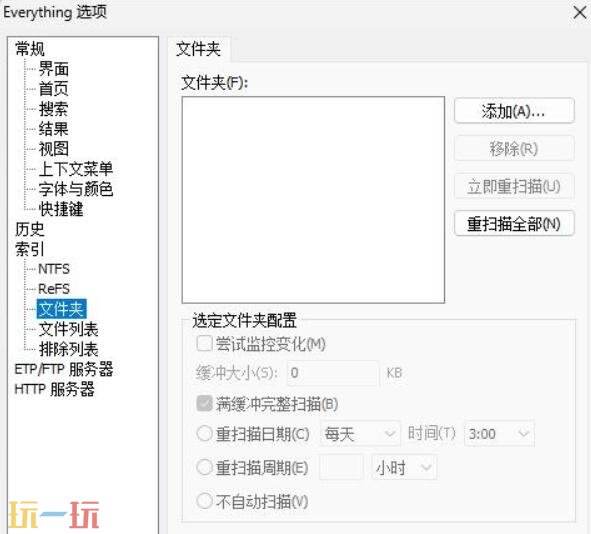Select the 重扫描周期(E) radio button
Image resolution: width=591 pixels, height=534 pixels.
point(204,468)
